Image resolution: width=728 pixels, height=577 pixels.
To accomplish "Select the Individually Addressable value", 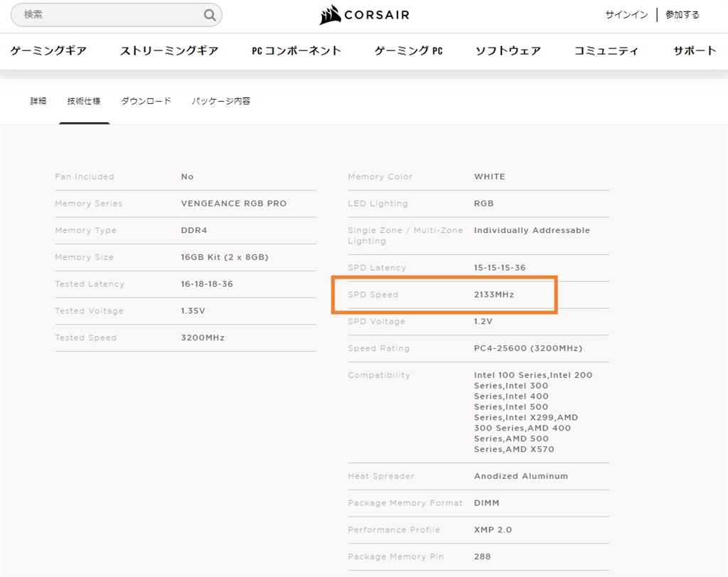I will tap(532, 230).
